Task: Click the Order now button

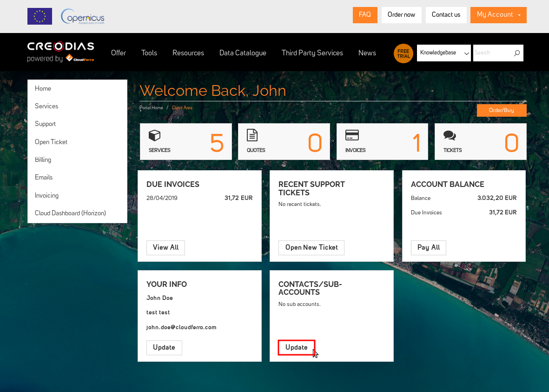Action: click(x=401, y=15)
